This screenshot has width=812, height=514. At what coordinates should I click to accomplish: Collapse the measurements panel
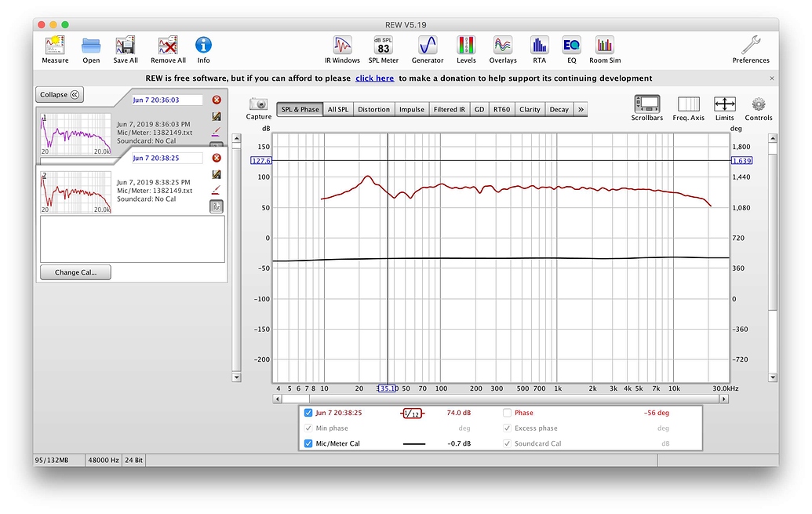pyautogui.click(x=60, y=95)
